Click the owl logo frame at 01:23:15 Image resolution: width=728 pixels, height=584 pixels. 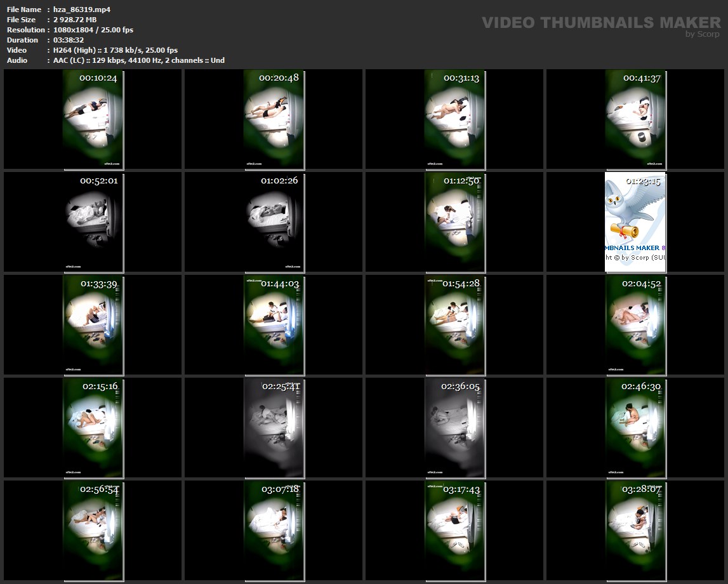(x=635, y=222)
